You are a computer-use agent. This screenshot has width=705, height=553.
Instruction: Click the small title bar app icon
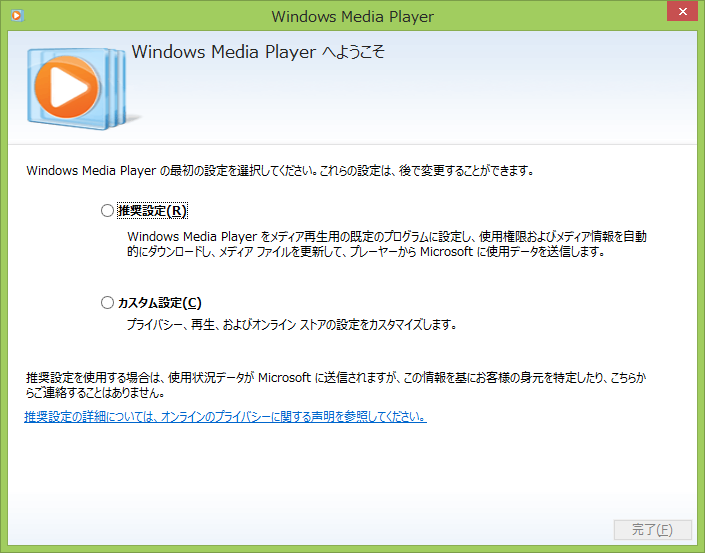tap(16, 16)
